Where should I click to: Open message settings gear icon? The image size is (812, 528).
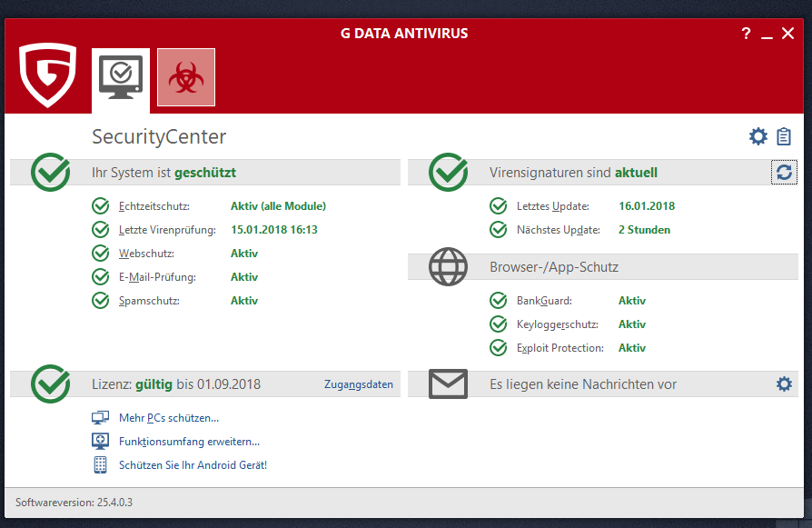pos(784,384)
